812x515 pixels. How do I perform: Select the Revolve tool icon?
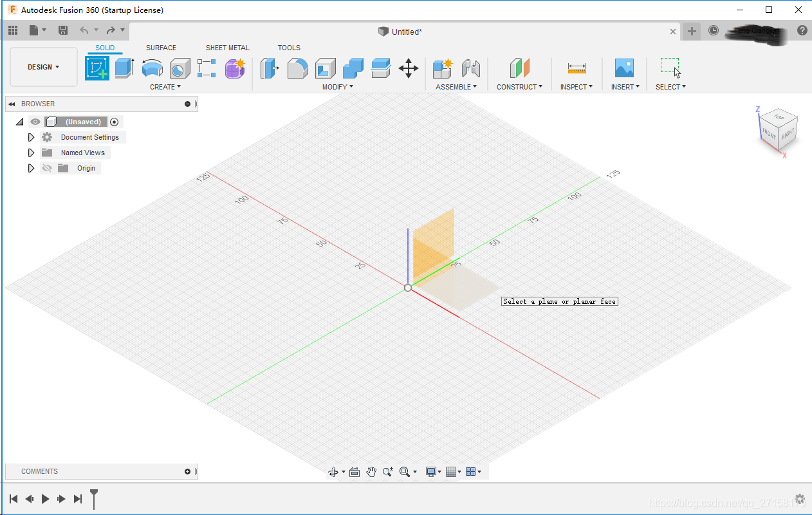point(152,68)
